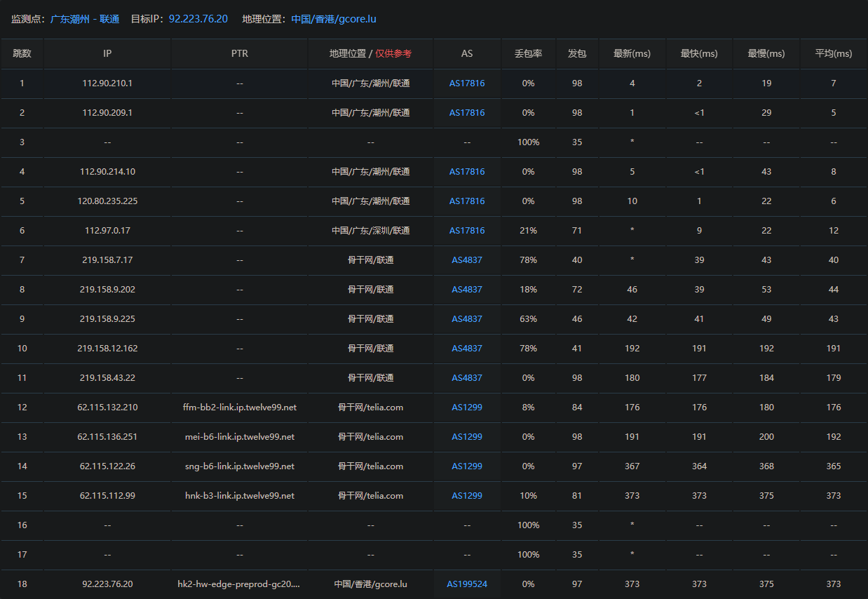This screenshot has width=868, height=599.
Task: Select PTR hnk-b3-link.ip.twelve99.net
Action: (x=239, y=496)
